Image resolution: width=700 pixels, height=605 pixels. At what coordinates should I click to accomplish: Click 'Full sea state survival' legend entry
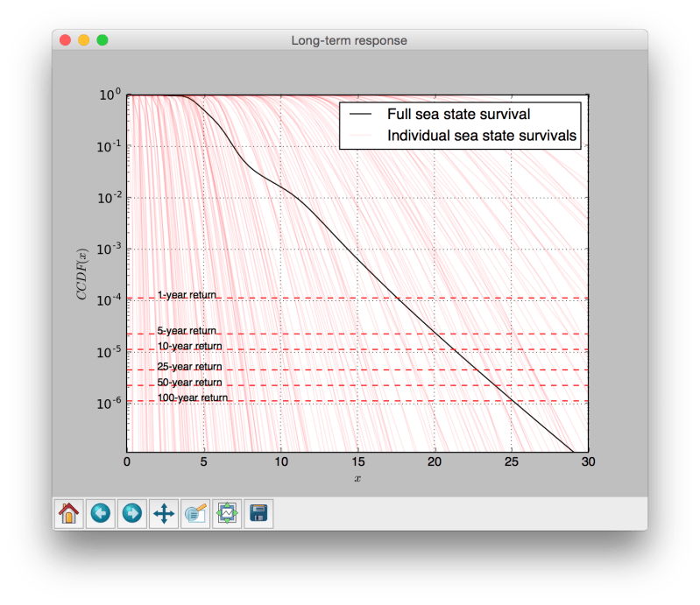click(x=458, y=114)
